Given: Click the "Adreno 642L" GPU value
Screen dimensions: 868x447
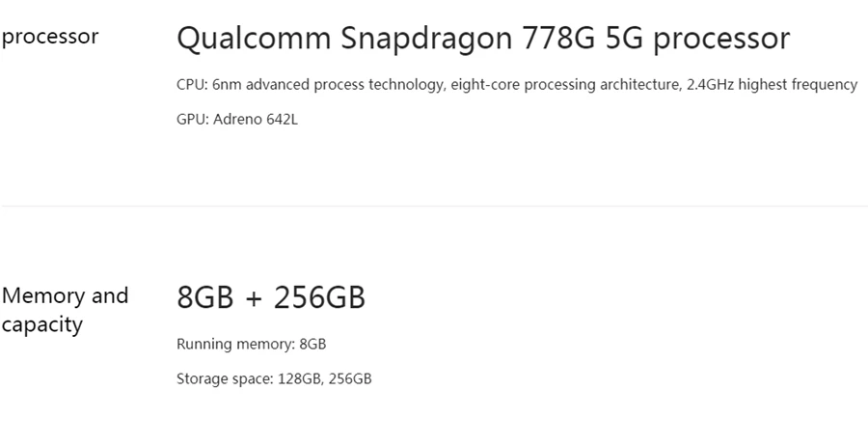Looking at the screenshot, I should click(x=257, y=120).
